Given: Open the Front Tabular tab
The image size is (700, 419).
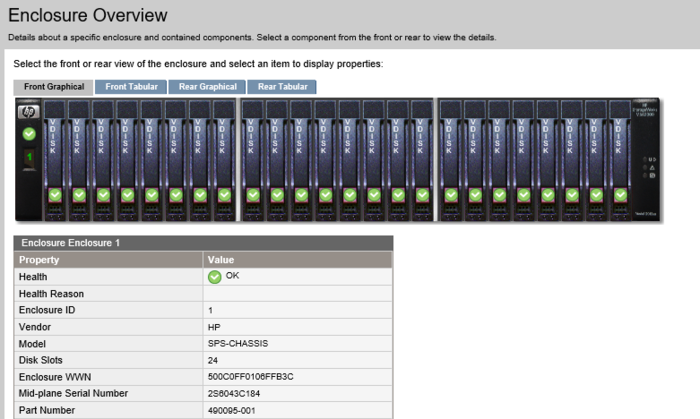Looking at the screenshot, I should (131, 87).
